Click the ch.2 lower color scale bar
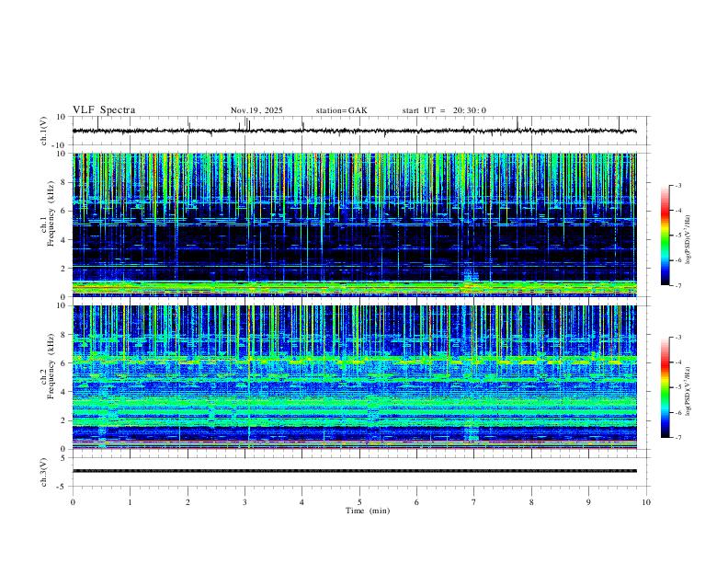 pos(665,387)
